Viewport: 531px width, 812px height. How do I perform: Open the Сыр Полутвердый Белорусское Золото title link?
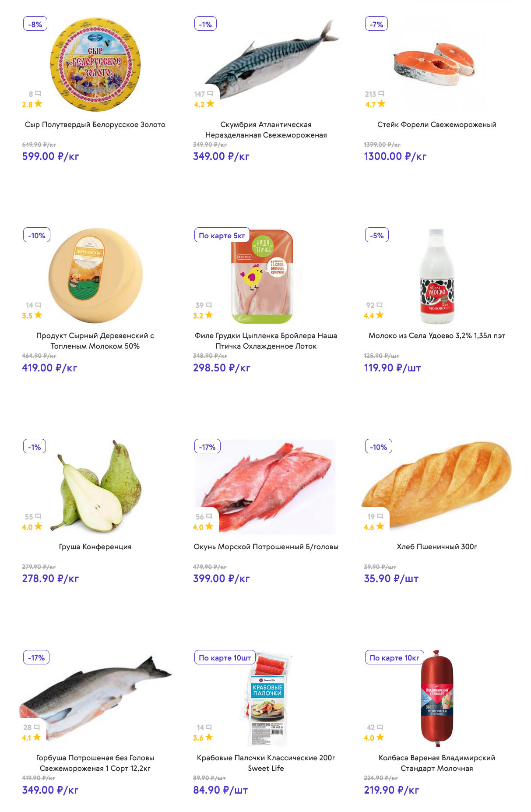(x=95, y=125)
